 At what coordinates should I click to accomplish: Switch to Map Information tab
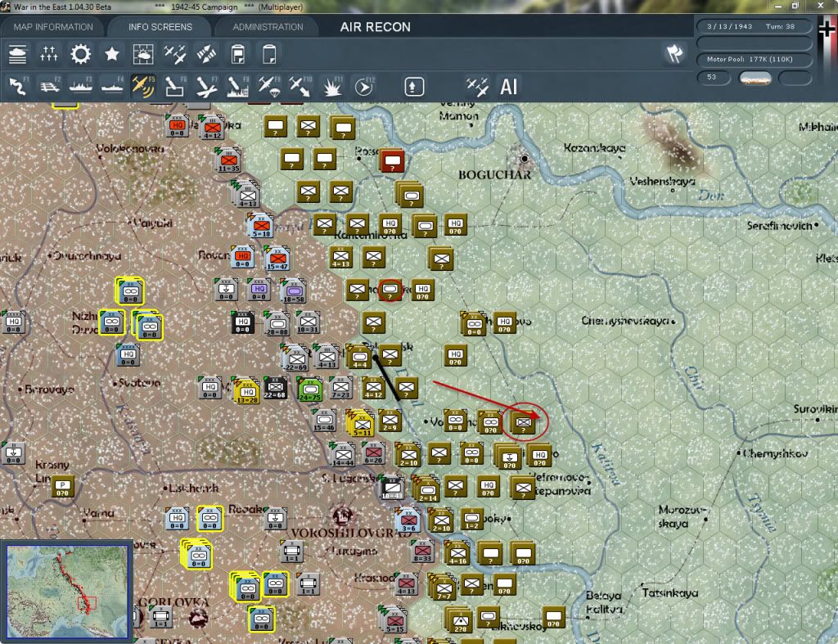click(x=53, y=27)
